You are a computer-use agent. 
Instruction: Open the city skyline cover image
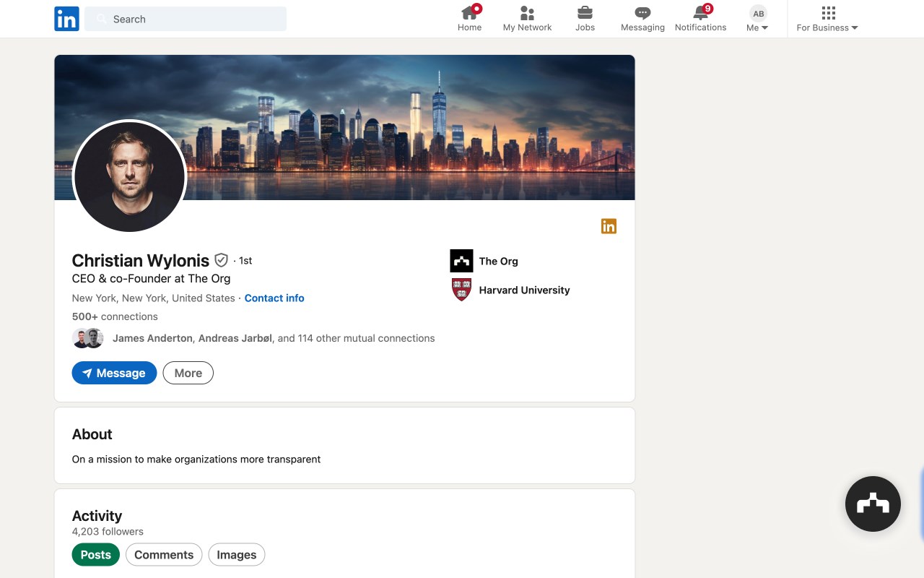point(344,127)
